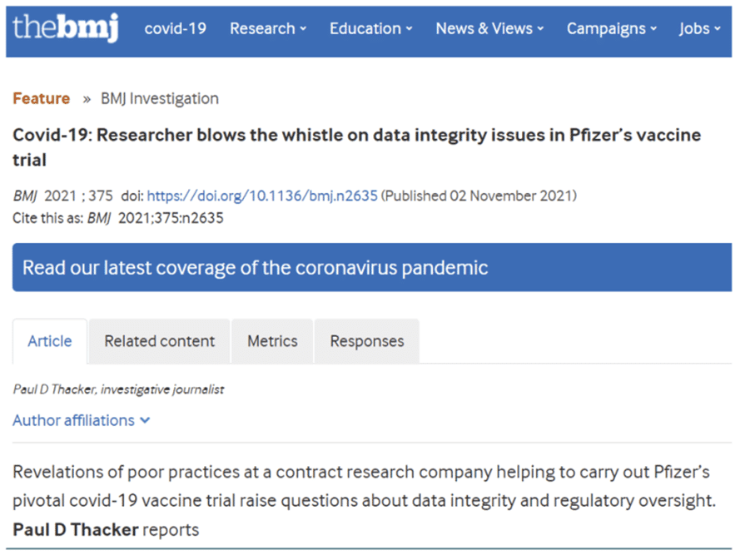Switch to the Responses tab
This screenshot has width=750, height=560.
tap(367, 341)
